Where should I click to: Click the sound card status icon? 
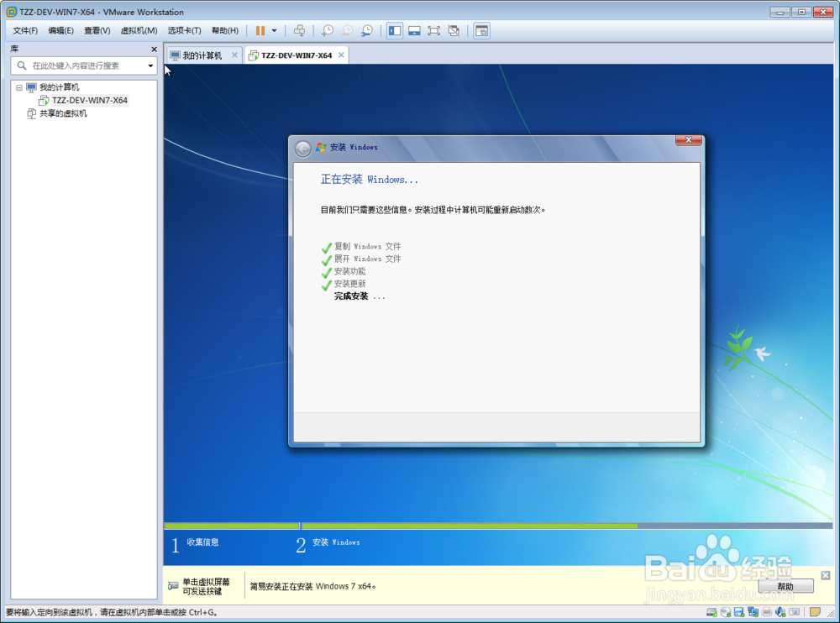click(780, 612)
